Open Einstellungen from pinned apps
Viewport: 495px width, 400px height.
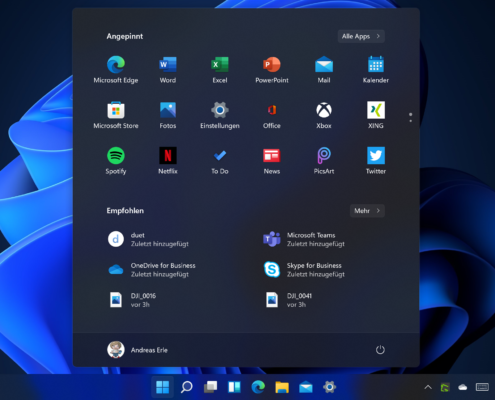[220, 115]
